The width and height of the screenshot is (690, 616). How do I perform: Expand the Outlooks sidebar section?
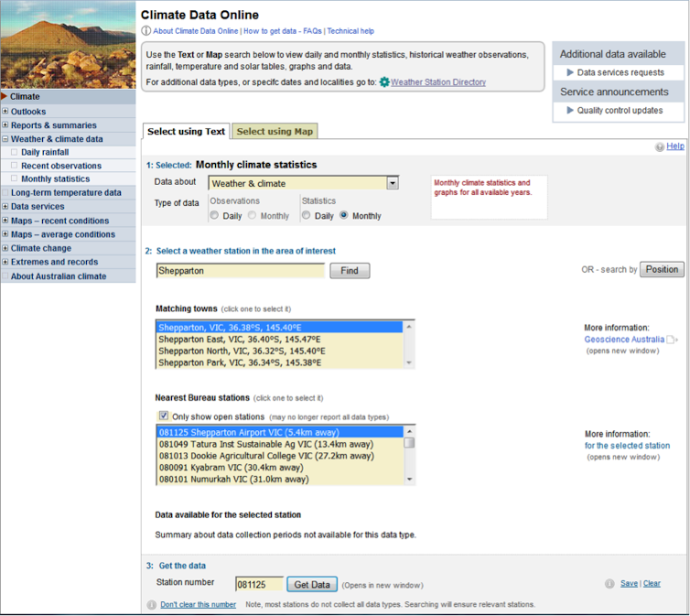[x=5, y=112]
